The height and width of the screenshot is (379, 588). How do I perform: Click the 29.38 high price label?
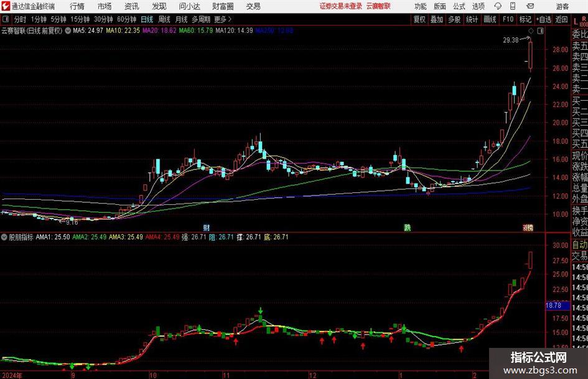tap(511, 40)
